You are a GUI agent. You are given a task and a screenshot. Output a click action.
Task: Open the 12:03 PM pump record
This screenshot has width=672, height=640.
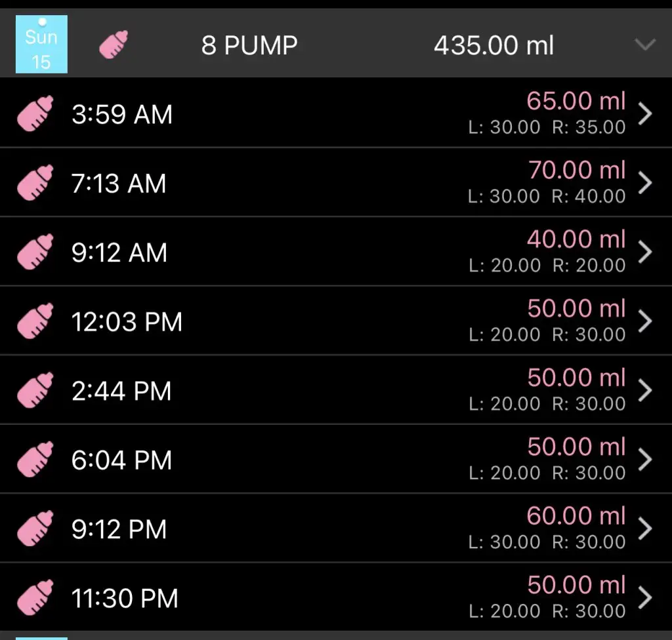tap(336, 321)
